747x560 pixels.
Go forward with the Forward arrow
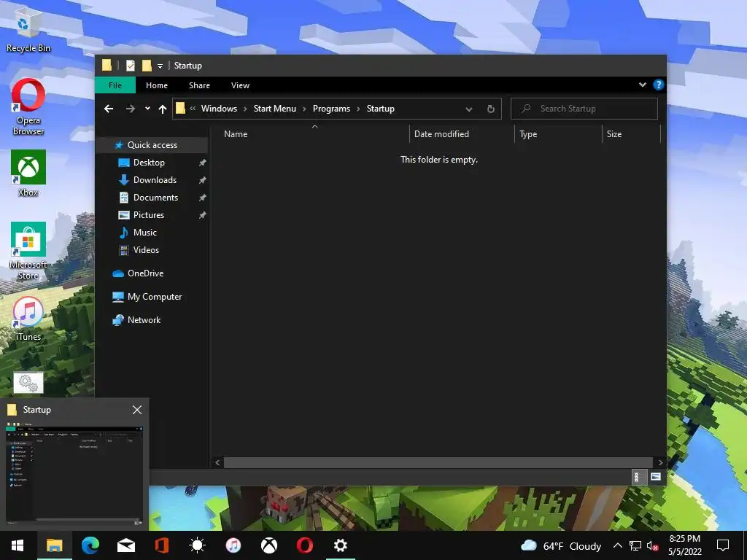[130, 109]
